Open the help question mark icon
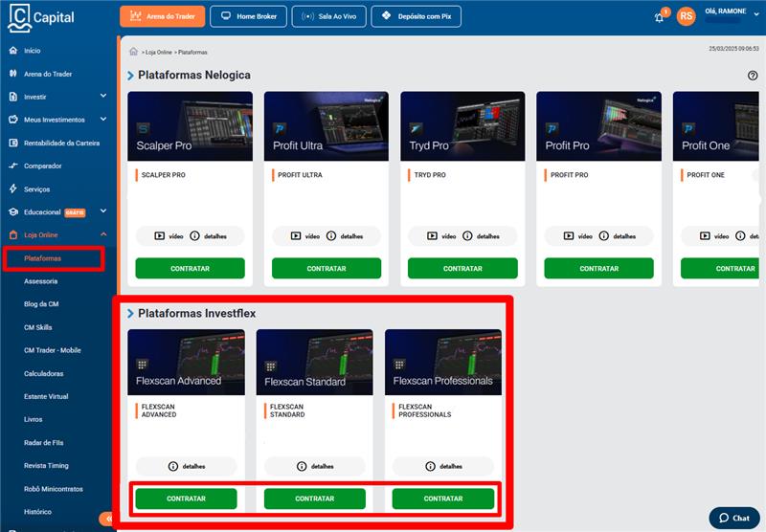Viewport: 766px width, 532px height. [x=753, y=76]
